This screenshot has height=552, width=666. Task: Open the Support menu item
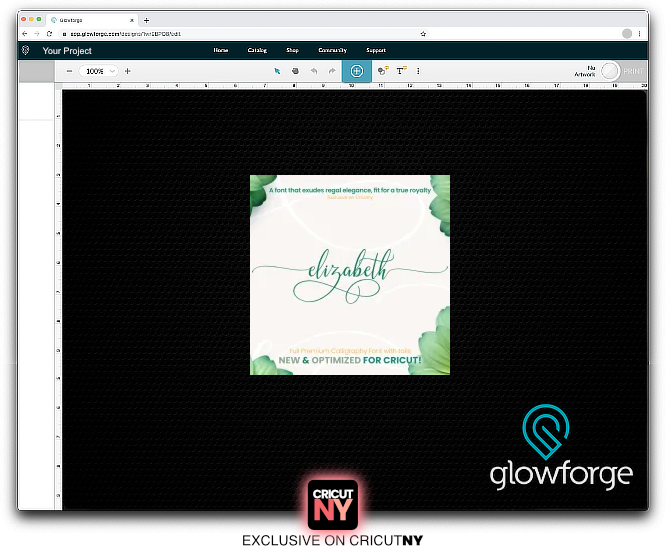point(376,50)
